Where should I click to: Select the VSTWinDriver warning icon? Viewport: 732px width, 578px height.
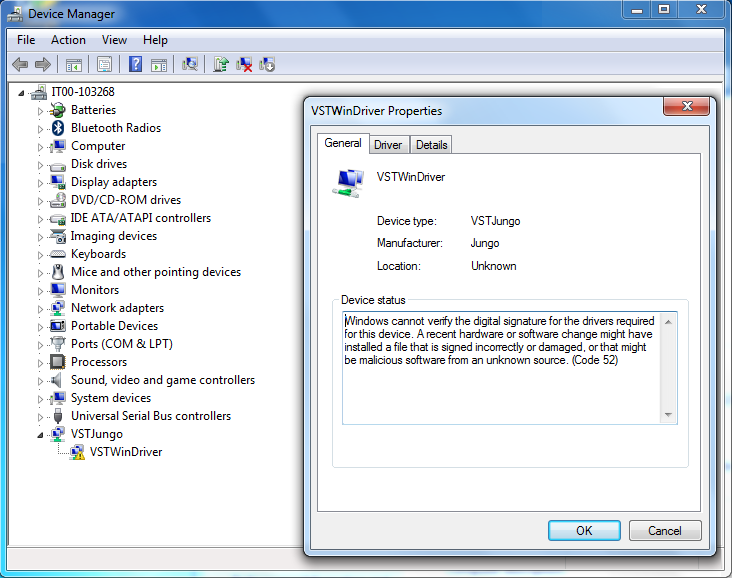click(77, 452)
